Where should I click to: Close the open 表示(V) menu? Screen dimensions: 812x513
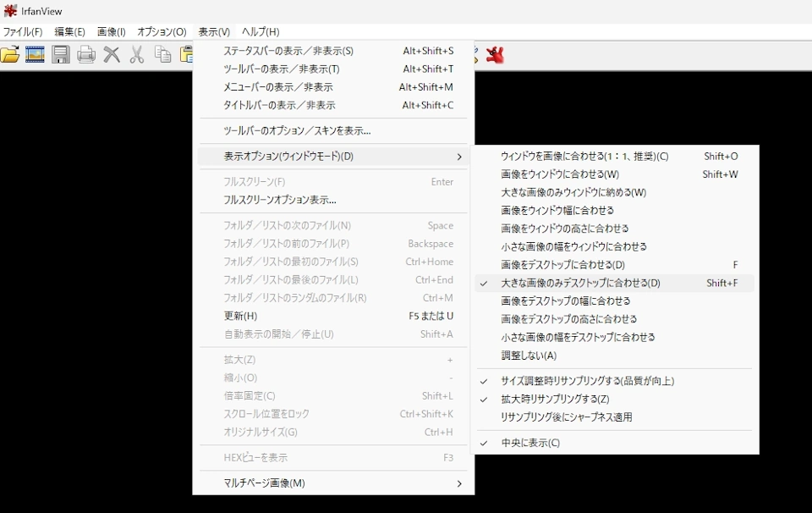214,31
